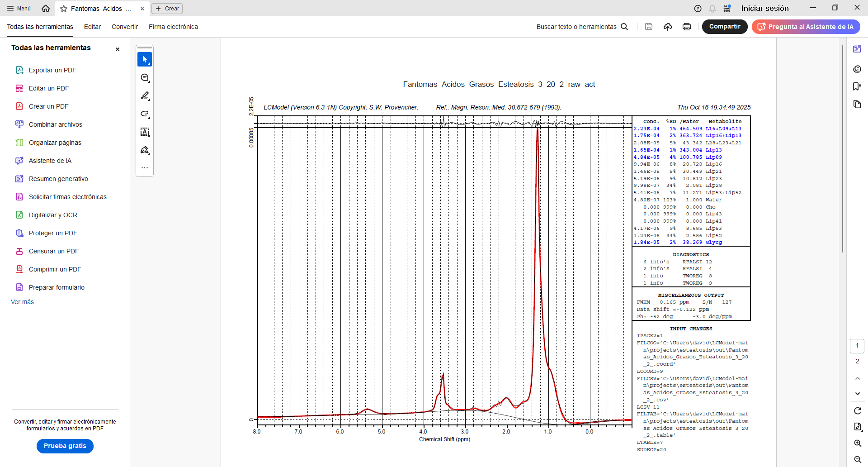Rotate the page with the rotate icon
868x467 pixels.
tap(857, 411)
